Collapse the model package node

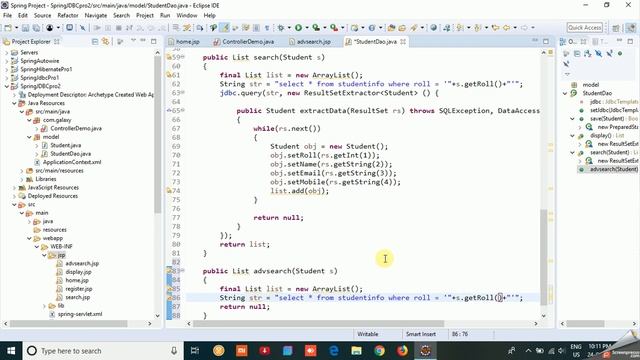click(x=29, y=137)
